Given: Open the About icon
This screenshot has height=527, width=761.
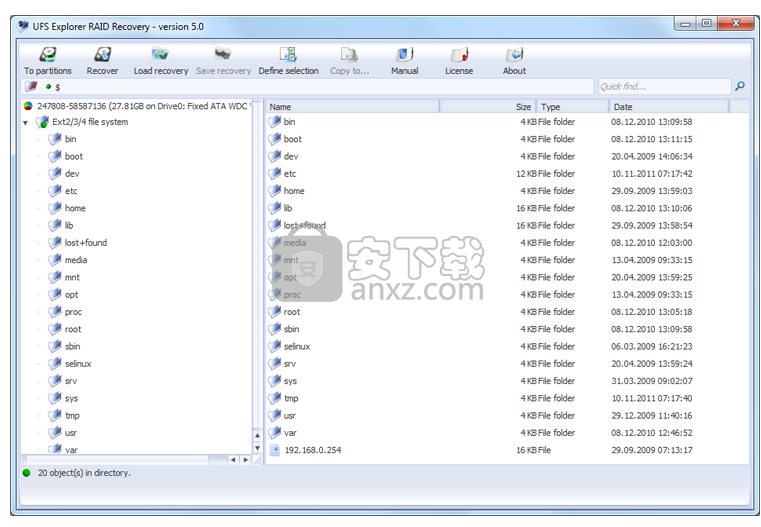Looking at the screenshot, I should click(514, 54).
